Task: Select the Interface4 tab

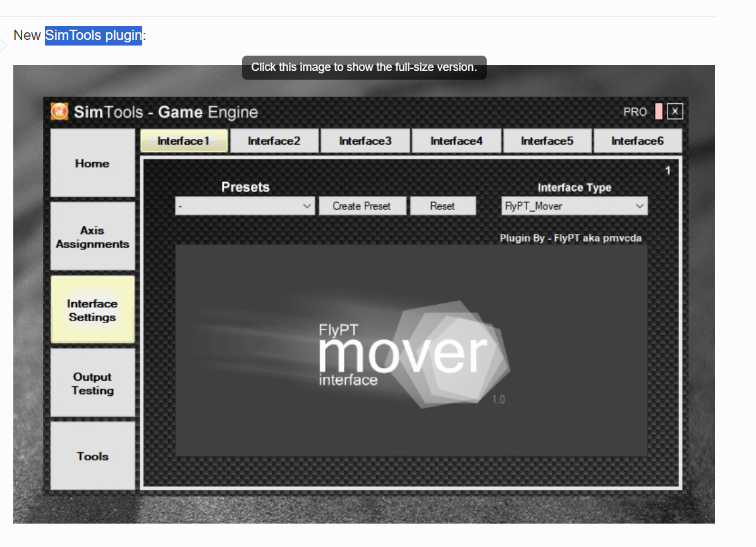Action: [456, 141]
